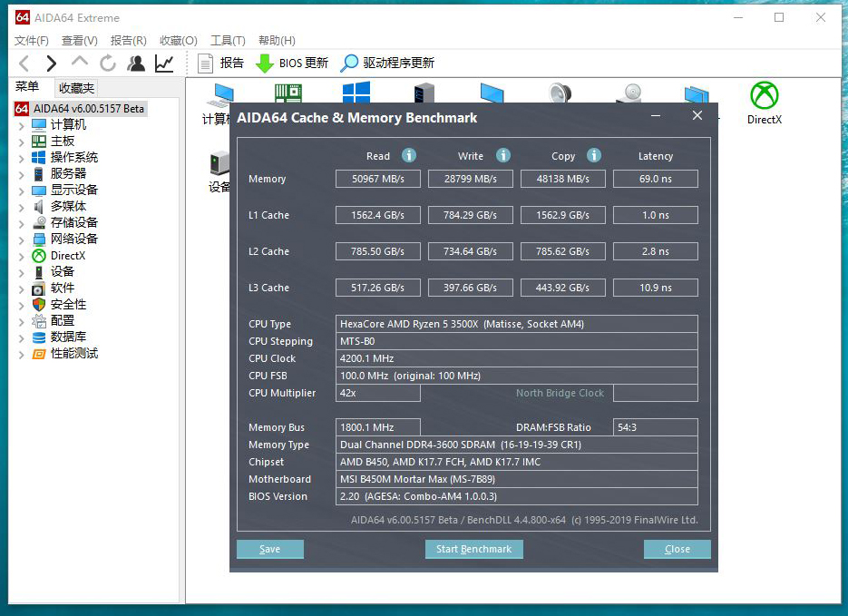Open the graph chart toolbar icon
This screenshot has width=848, height=616.
[164, 63]
